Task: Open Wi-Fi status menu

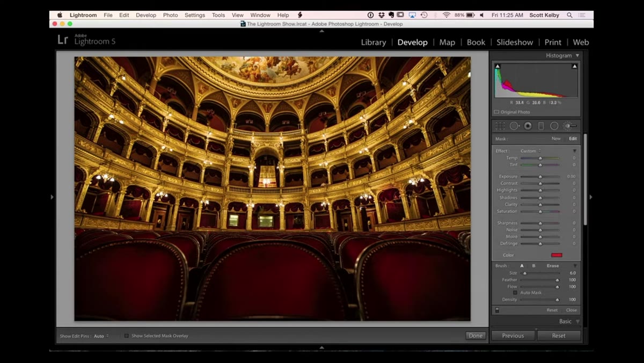Action: tap(447, 15)
